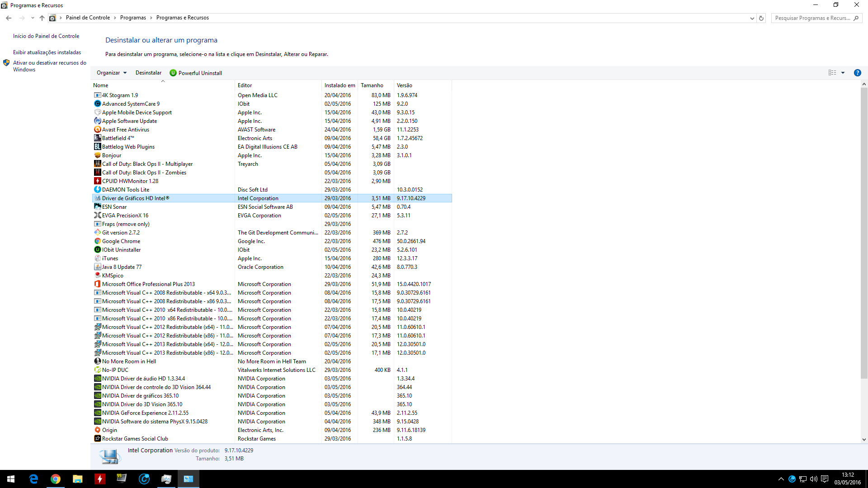The width and height of the screenshot is (868, 488).
Task: Click the refresh button in address bar
Action: [x=761, y=18]
